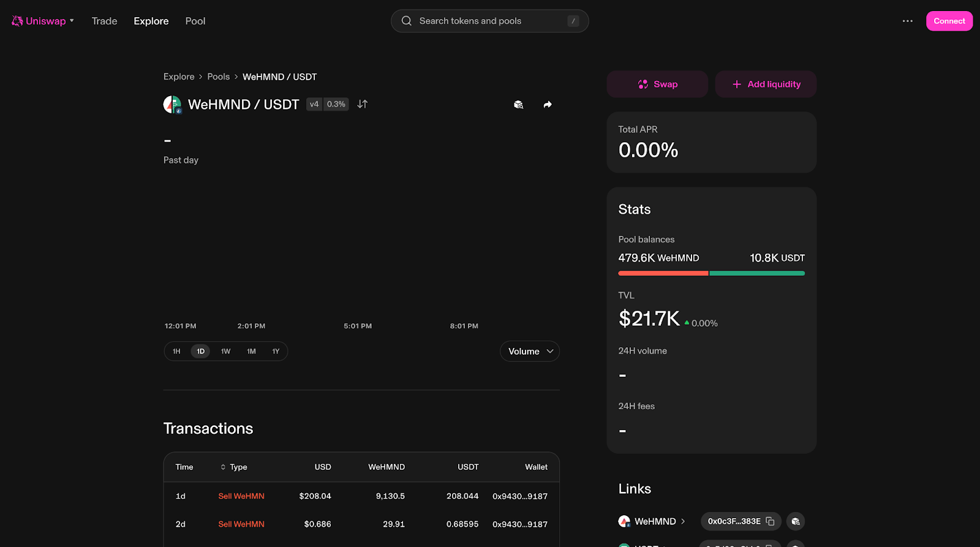Screen dimensions: 980x547
Task: Click the WeHMND / USDT pool token logo
Action: 173,105
